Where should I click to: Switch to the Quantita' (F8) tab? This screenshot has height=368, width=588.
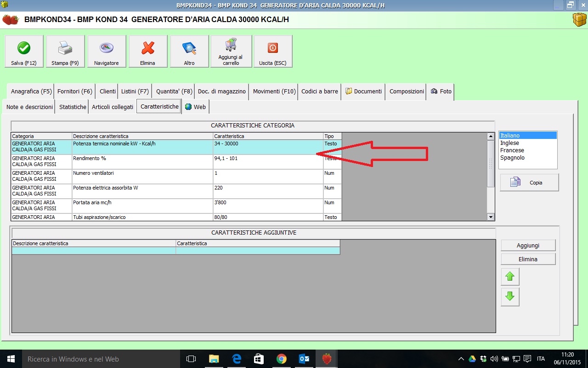coord(174,92)
